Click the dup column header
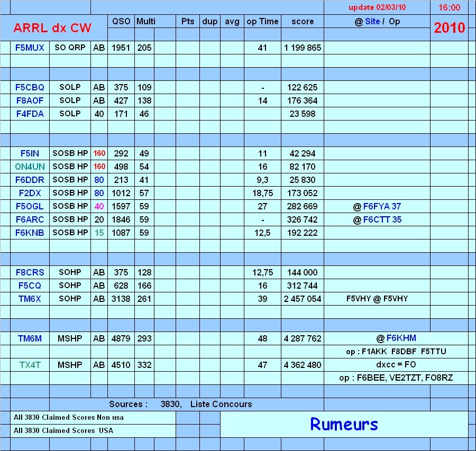The height and width of the screenshot is (451, 476). 210,21
